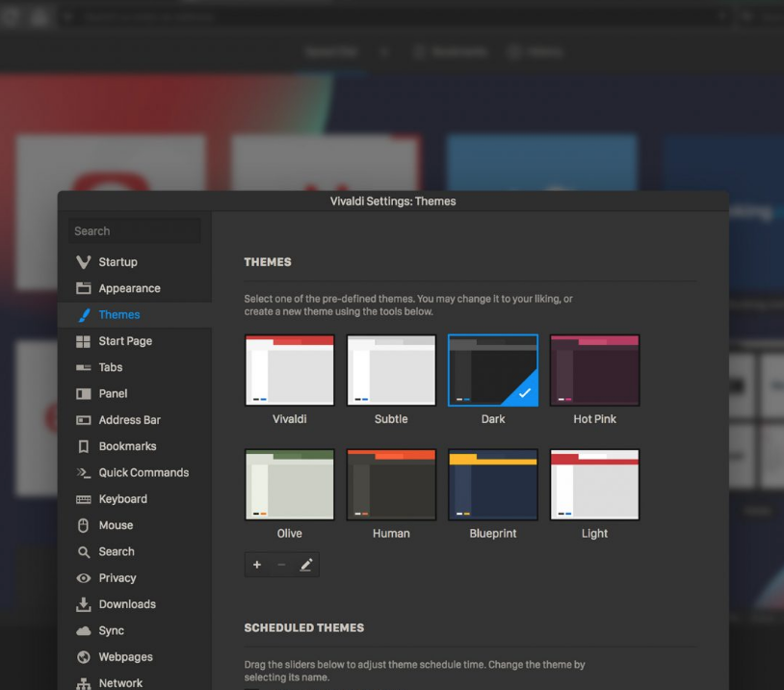The width and height of the screenshot is (784, 690).
Task: Click the "Select one of the pre-defined themes" description
Action: (x=408, y=305)
